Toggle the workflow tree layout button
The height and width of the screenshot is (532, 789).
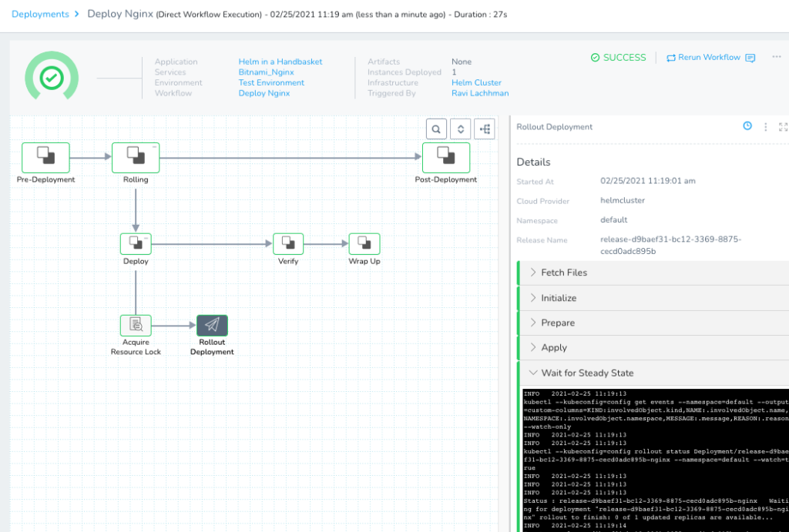click(485, 129)
